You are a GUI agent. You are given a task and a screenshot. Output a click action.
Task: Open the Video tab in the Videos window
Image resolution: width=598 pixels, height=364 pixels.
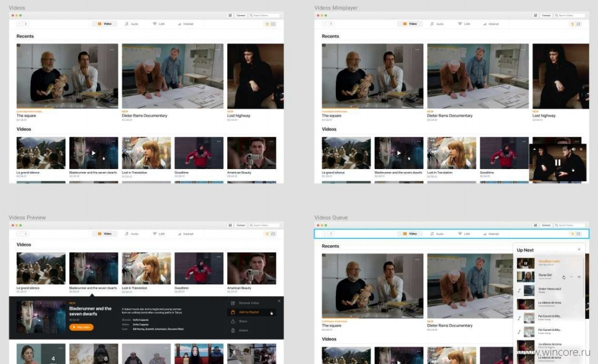[x=104, y=24]
